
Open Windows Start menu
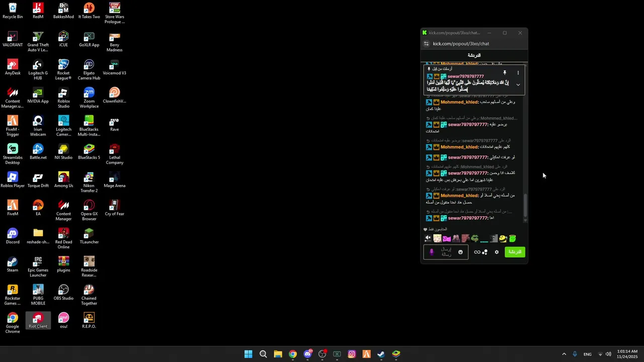pos(248,354)
